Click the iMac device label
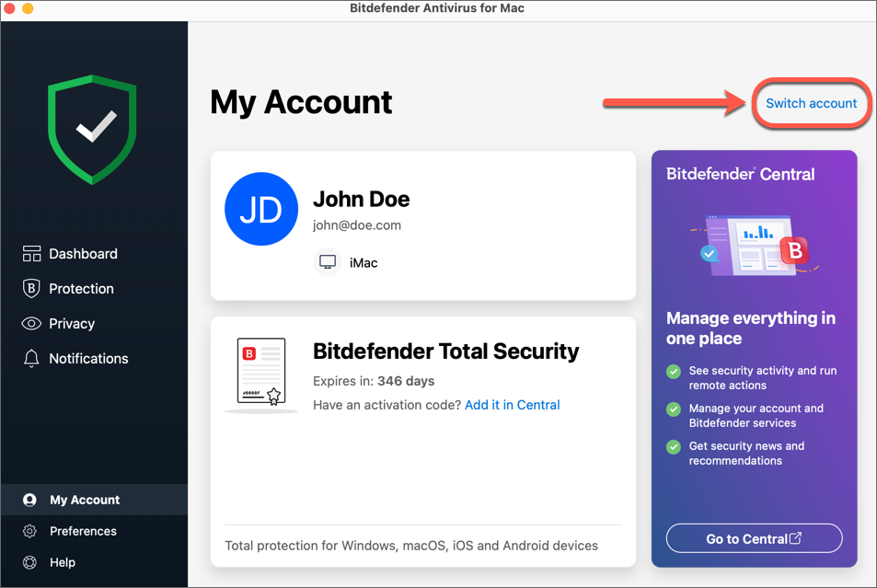The image size is (877, 588). point(363,263)
